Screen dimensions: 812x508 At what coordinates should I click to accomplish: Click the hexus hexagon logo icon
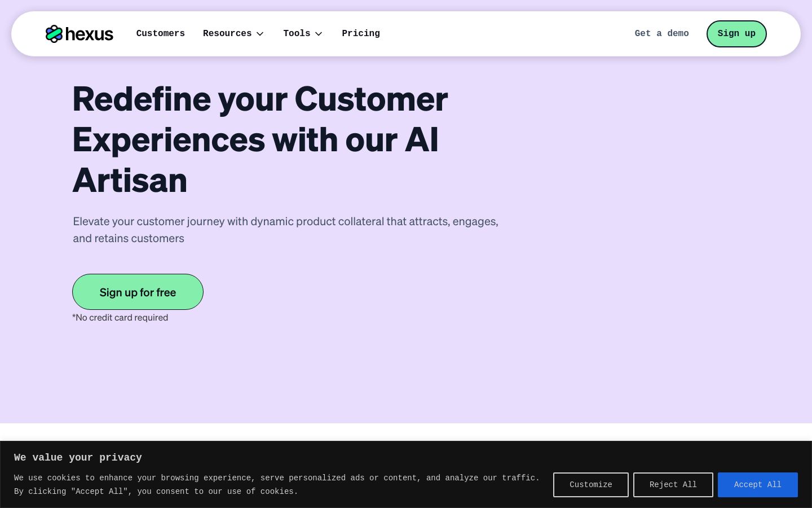54,34
